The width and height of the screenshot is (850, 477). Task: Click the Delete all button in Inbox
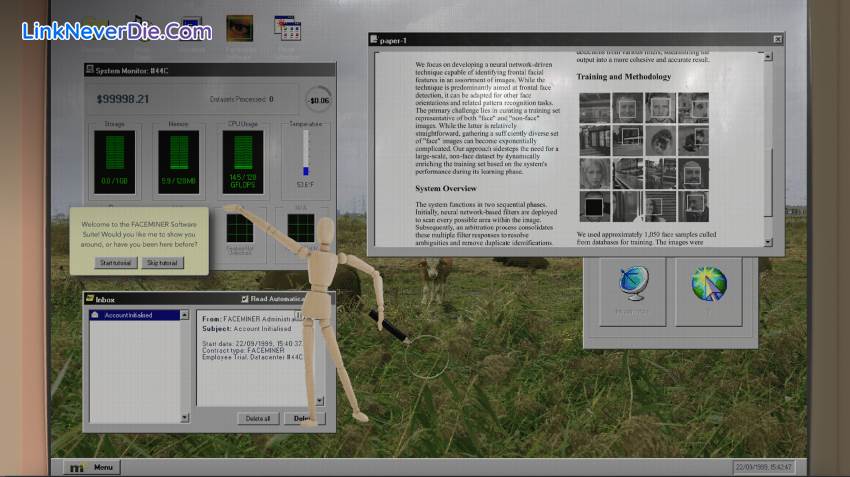(257, 418)
